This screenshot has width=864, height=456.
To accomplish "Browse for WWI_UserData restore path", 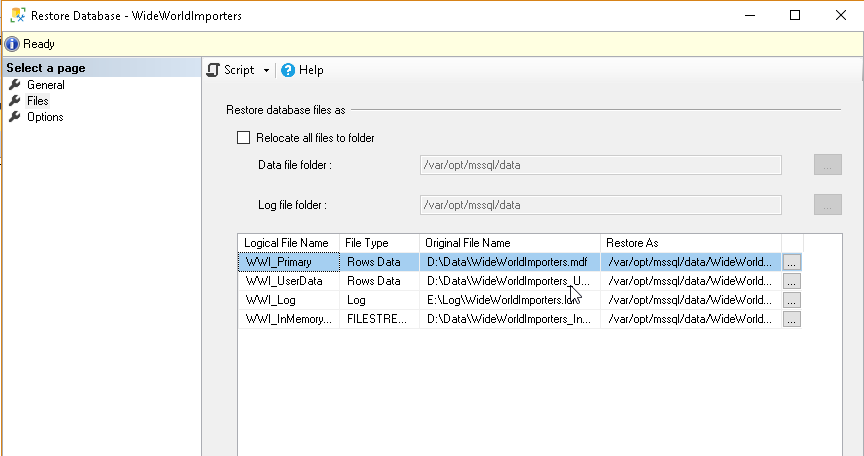I will 792,281.
